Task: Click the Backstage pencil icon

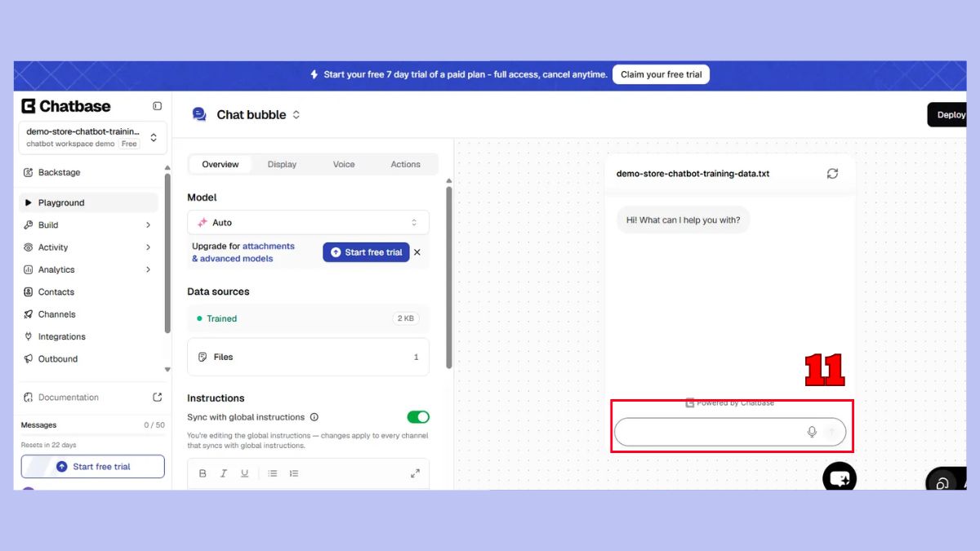Action: coord(29,172)
